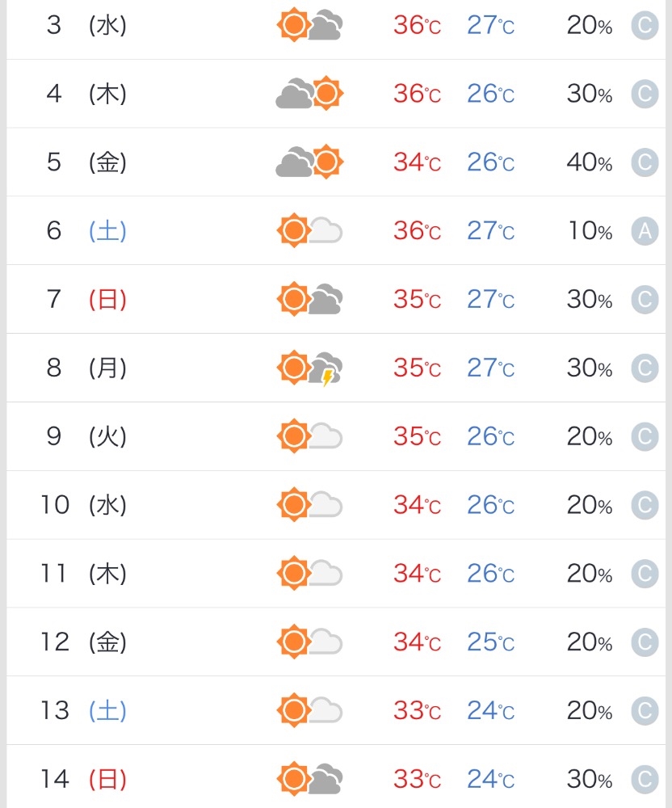Select the 9 (火) date label
The image size is (672, 808).
86,436
